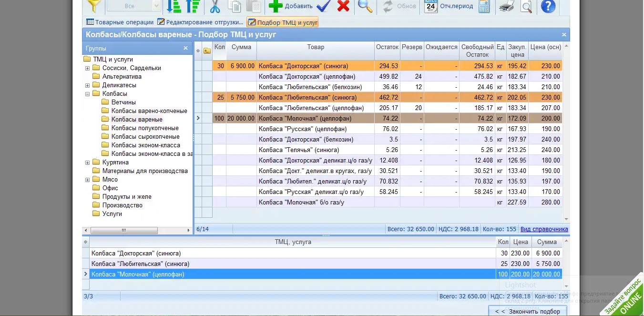Screen dimensions: 644x316
Task: Click the 'Добавить' button with green plus
Action: pos(290,6)
